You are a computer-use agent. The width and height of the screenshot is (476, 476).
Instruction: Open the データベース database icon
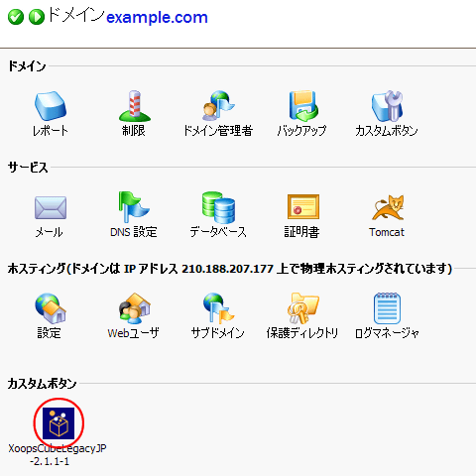pos(218,207)
